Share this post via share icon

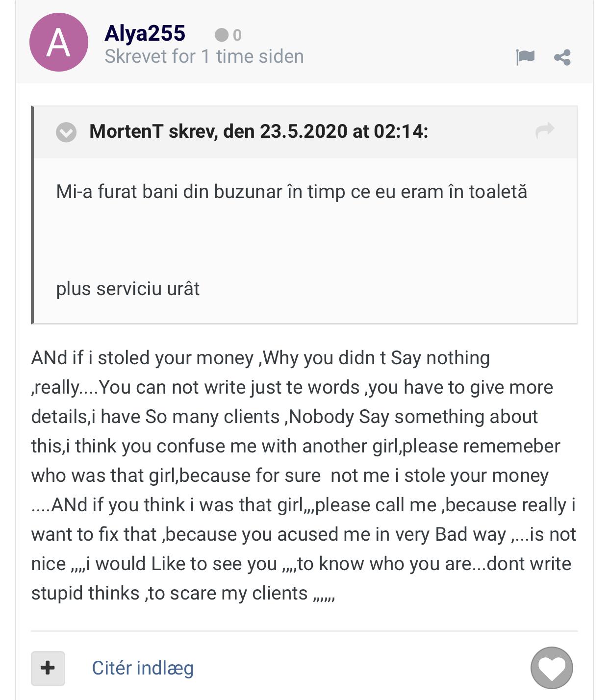coord(562,57)
